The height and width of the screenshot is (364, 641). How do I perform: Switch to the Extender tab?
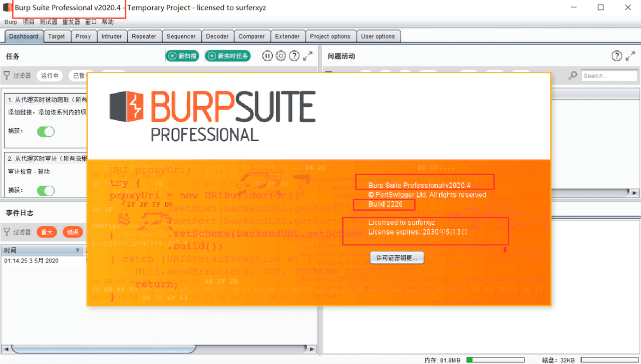coord(287,36)
